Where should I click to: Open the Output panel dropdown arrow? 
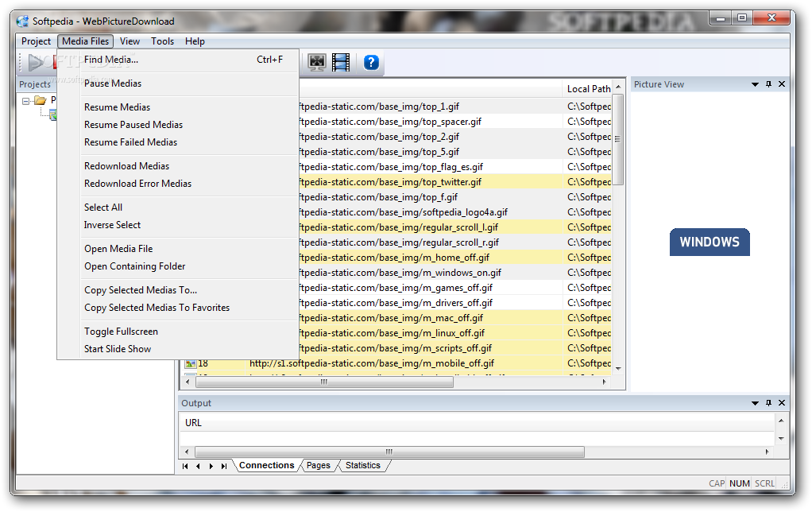(x=755, y=403)
